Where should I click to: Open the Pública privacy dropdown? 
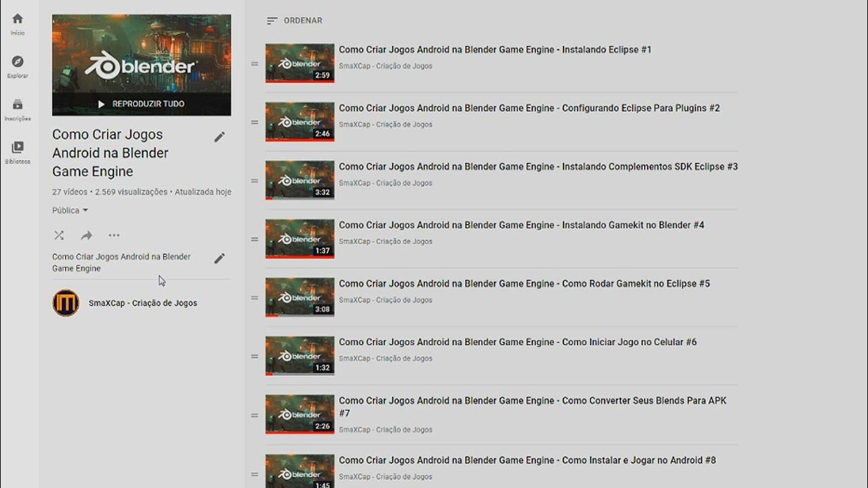(x=71, y=210)
